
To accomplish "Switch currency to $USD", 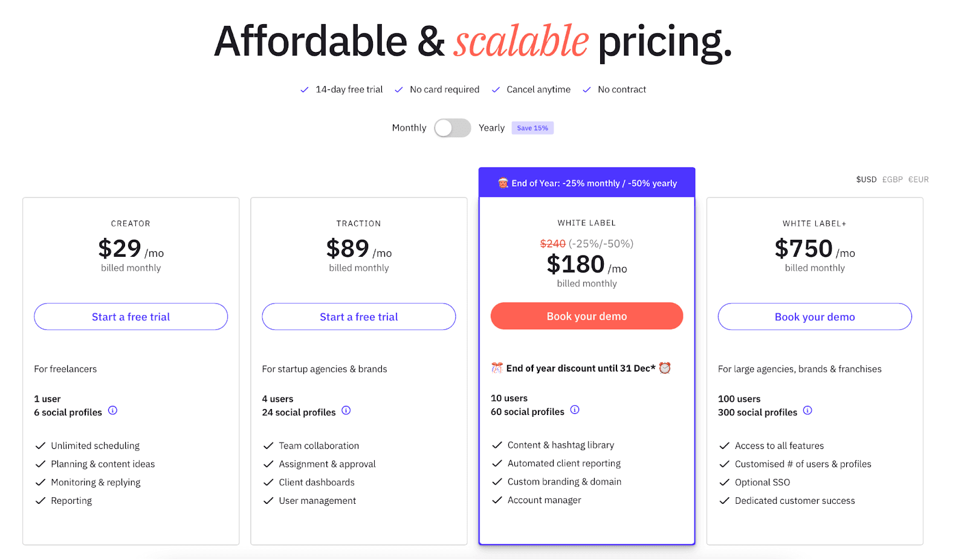I will 866,179.
